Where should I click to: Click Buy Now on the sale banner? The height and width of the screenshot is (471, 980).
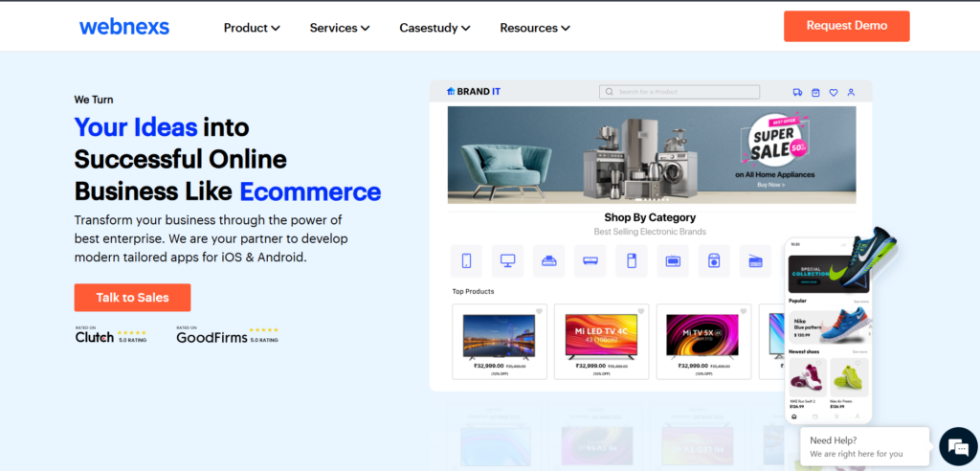point(771,185)
